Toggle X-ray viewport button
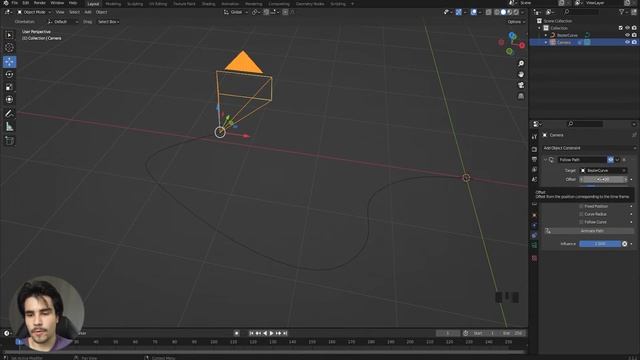The width and height of the screenshot is (640, 360). [489, 12]
